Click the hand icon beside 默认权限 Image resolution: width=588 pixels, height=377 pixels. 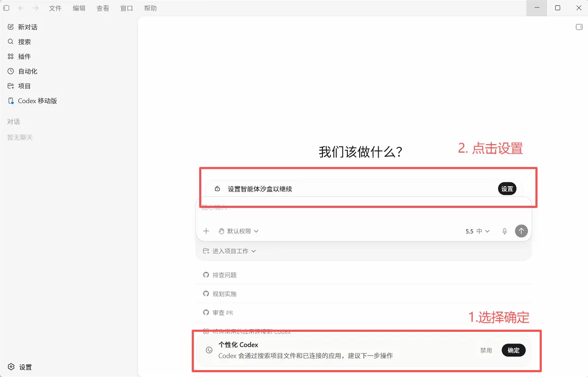click(221, 231)
